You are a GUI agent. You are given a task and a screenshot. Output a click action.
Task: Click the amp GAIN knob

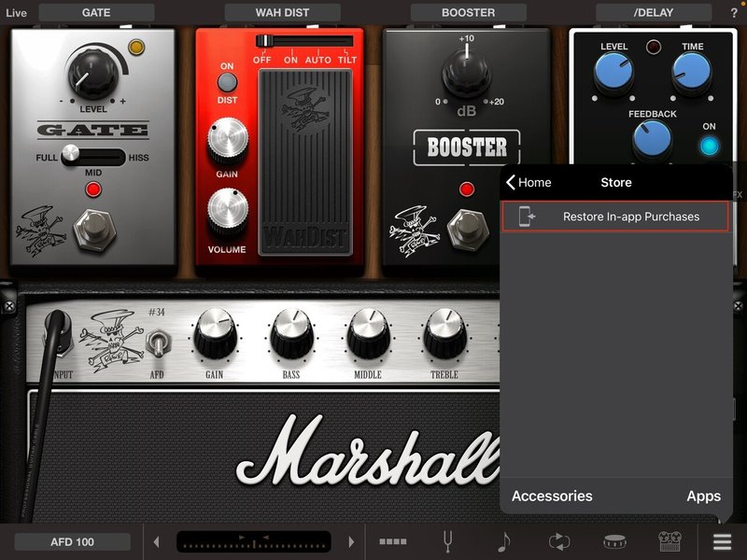tap(216, 333)
